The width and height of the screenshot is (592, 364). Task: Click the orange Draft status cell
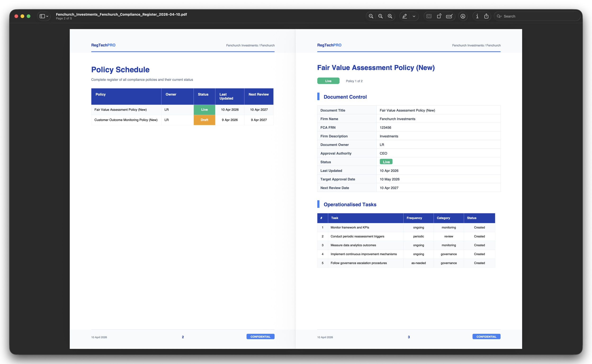[x=204, y=120]
